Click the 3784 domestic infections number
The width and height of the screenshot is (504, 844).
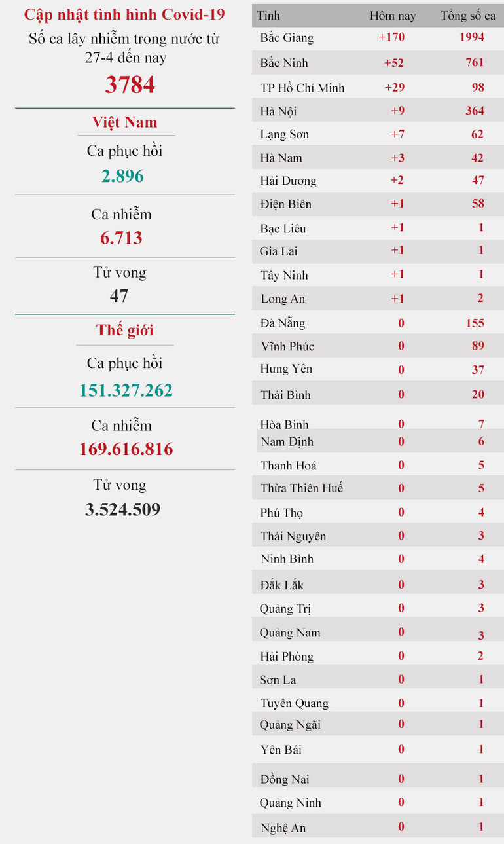(x=130, y=85)
